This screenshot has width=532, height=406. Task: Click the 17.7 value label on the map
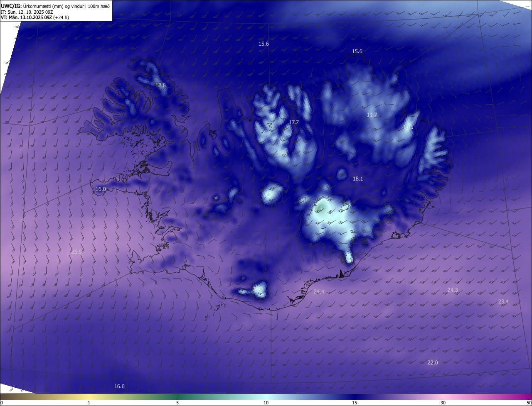[294, 122]
